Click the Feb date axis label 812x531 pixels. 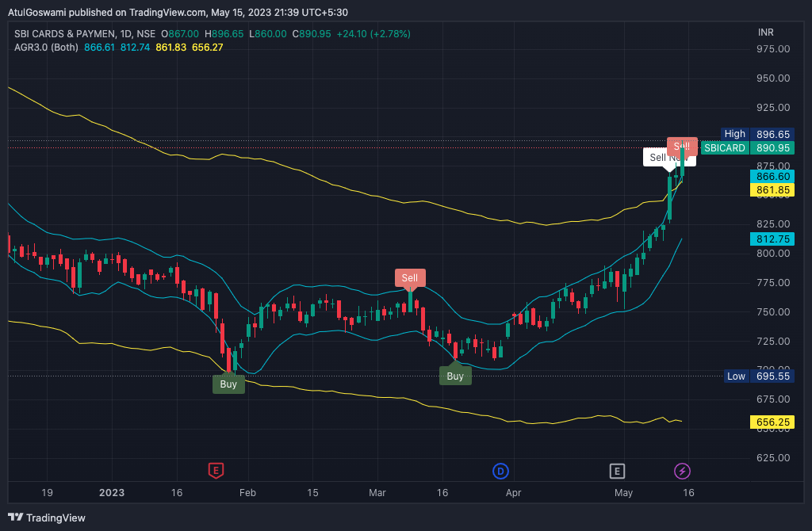click(x=247, y=493)
